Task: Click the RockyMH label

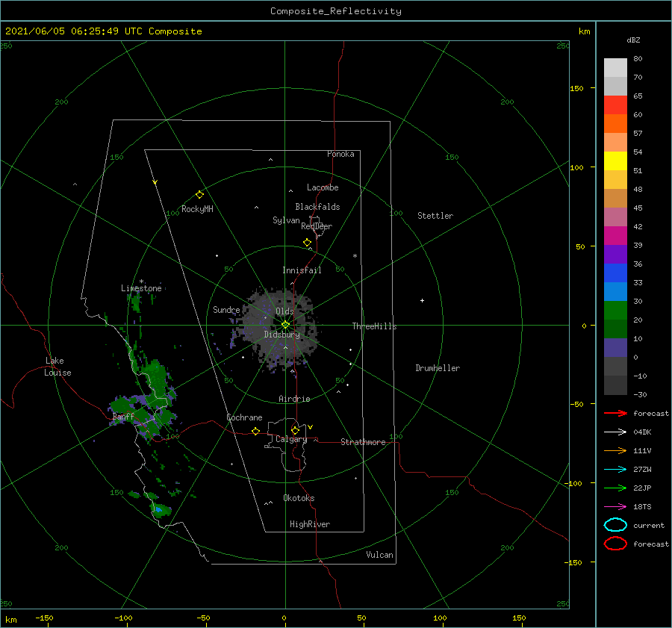Action: pos(197,209)
